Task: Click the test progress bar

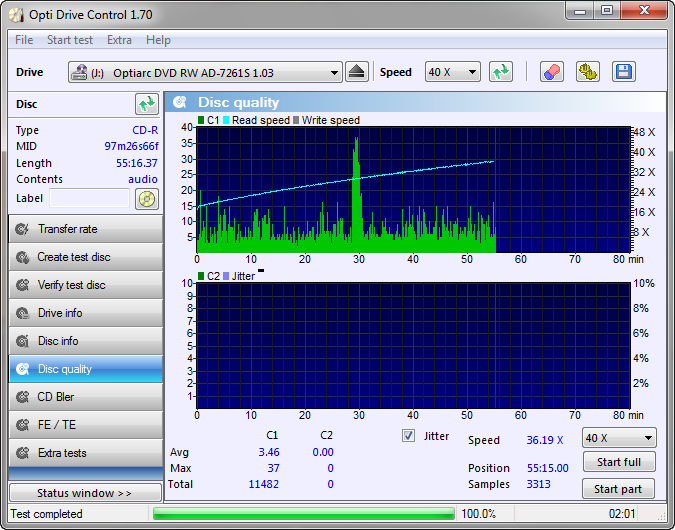Action: click(x=303, y=514)
